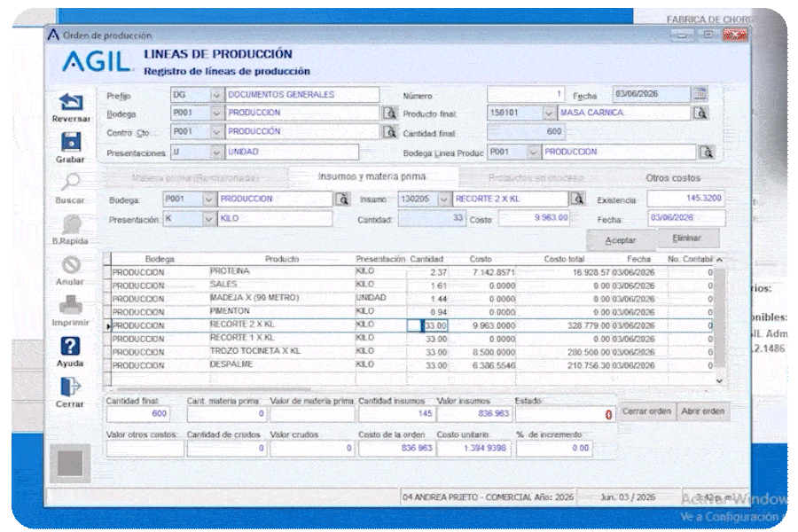Viewport: 798px width, 532px height.
Task: Click the Existencia field 145.3200
Action: [x=685, y=199]
